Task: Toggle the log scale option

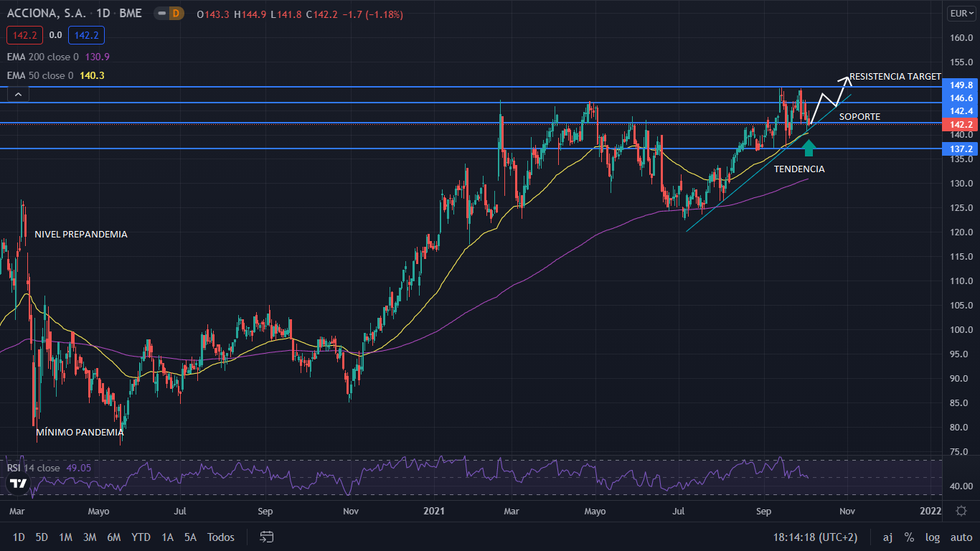Action: tap(932, 537)
